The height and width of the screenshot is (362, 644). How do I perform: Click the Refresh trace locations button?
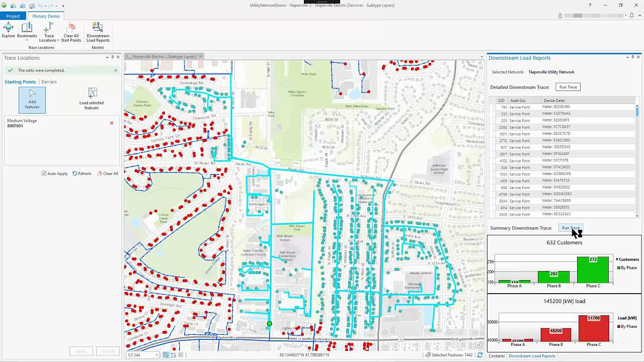tap(82, 173)
